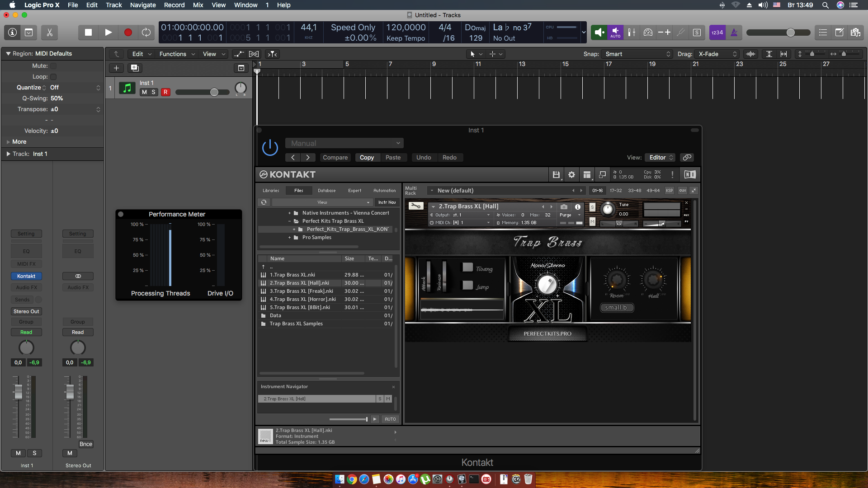
Task: Toggle the 1234 count-in button
Action: (x=717, y=33)
